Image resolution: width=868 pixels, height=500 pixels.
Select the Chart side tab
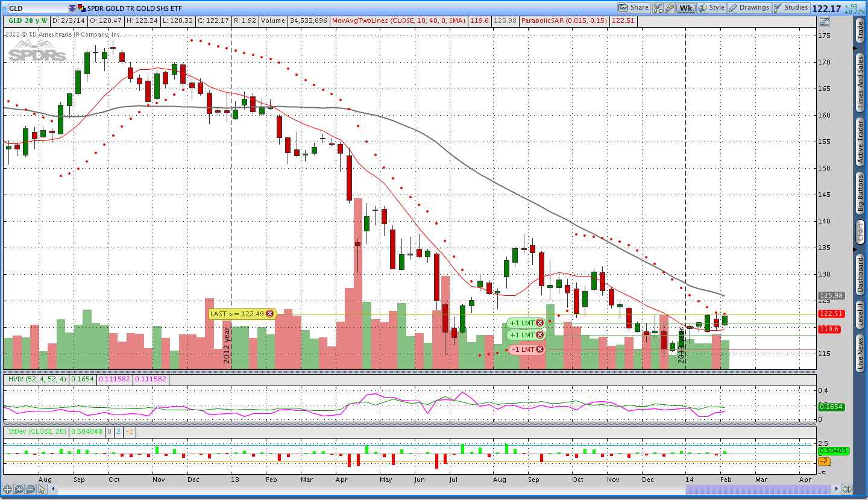[860, 232]
